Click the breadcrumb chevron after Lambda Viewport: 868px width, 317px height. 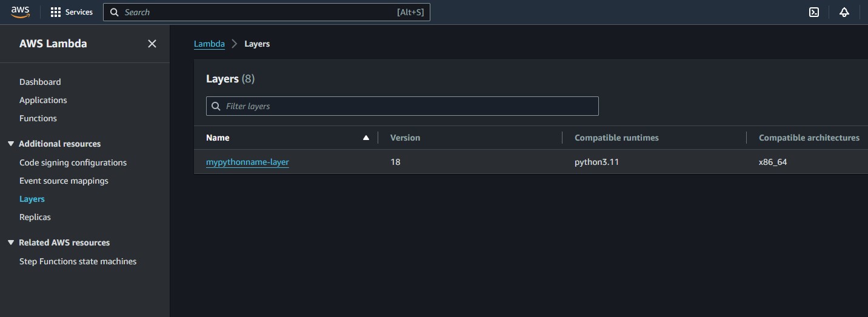pyautogui.click(x=235, y=44)
